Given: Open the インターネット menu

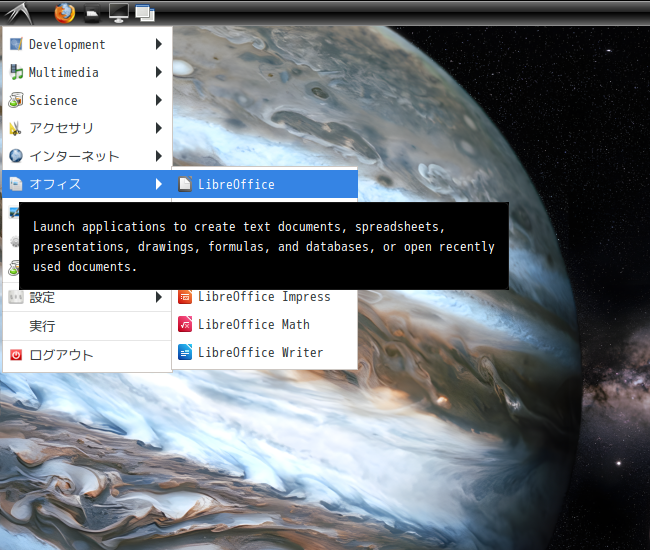Looking at the screenshot, I should pos(87,156).
